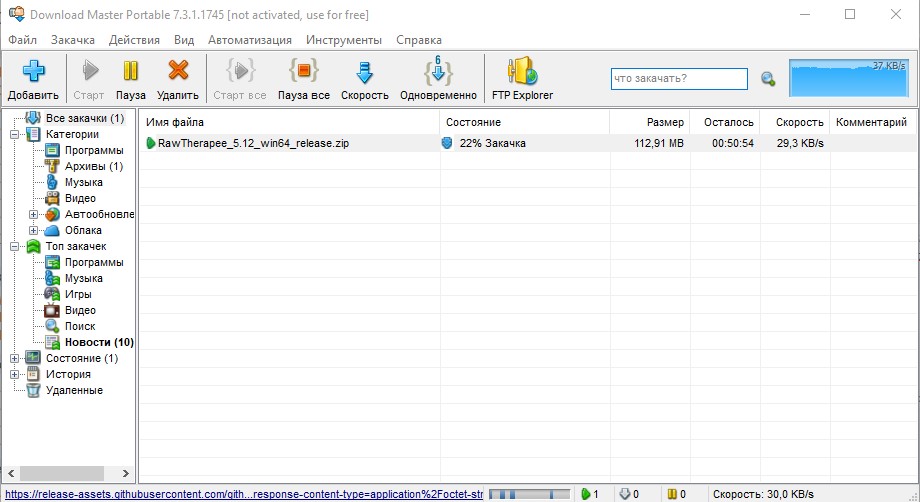Expand the История tree node

point(15,374)
